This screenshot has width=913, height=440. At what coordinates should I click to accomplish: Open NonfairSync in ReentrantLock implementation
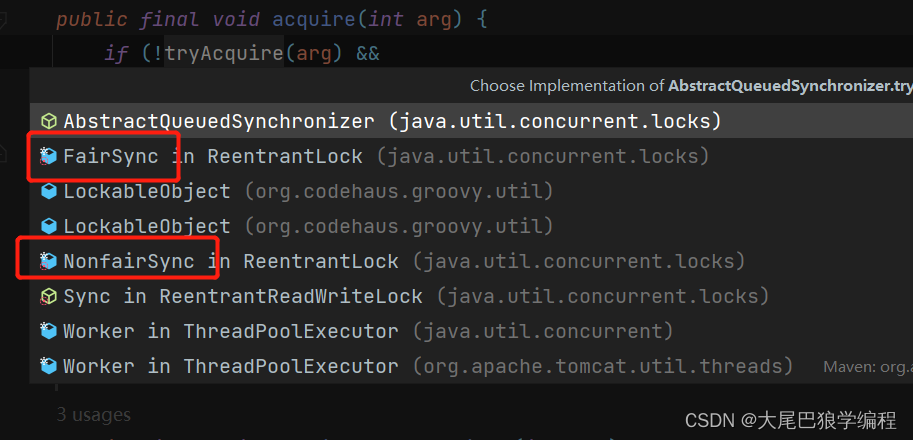click(x=471, y=261)
